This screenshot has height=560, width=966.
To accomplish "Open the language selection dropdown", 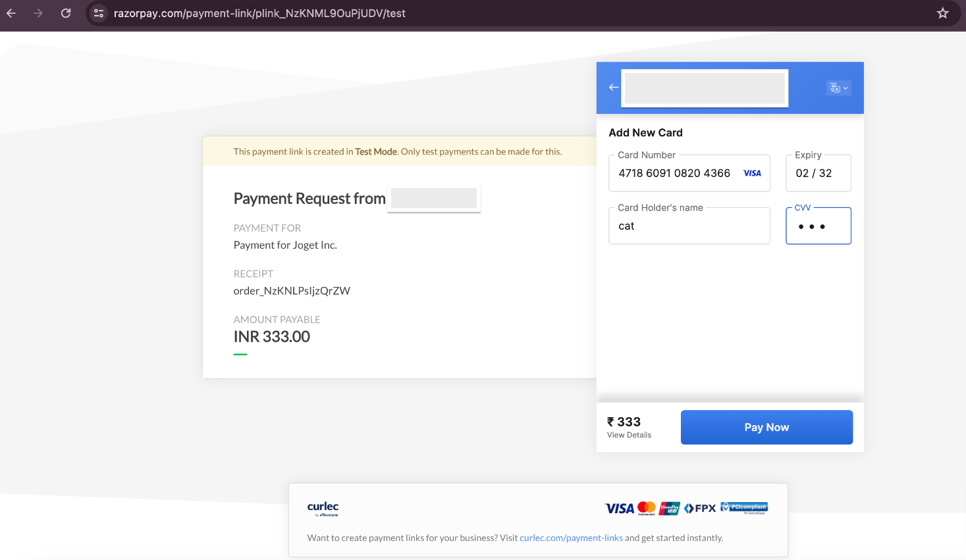I will [x=838, y=88].
